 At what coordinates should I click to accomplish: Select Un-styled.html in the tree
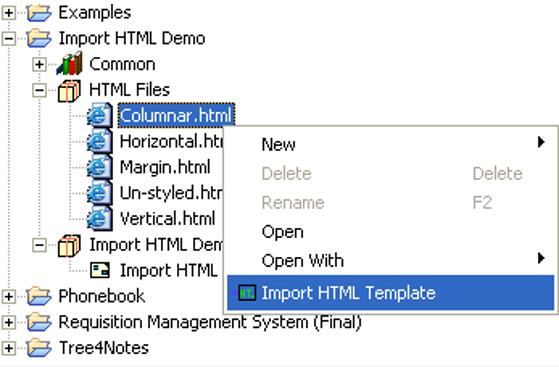[x=171, y=193]
